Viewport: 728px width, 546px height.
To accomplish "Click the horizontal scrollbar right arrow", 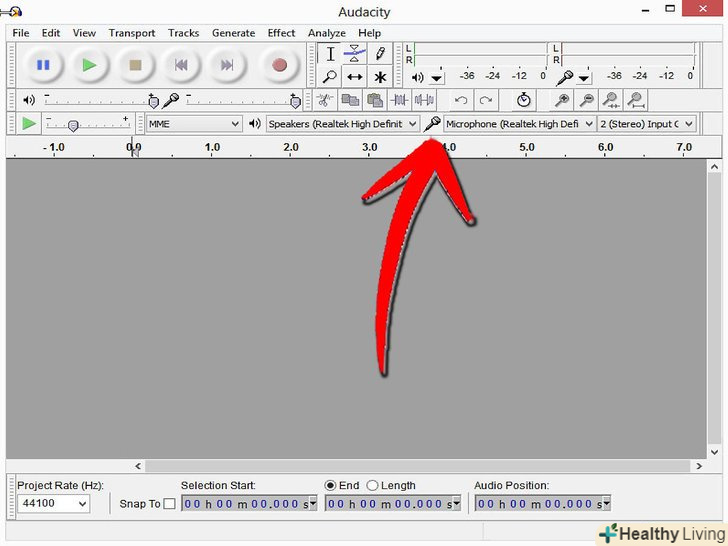I will pyautogui.click(x=699, y=466).
